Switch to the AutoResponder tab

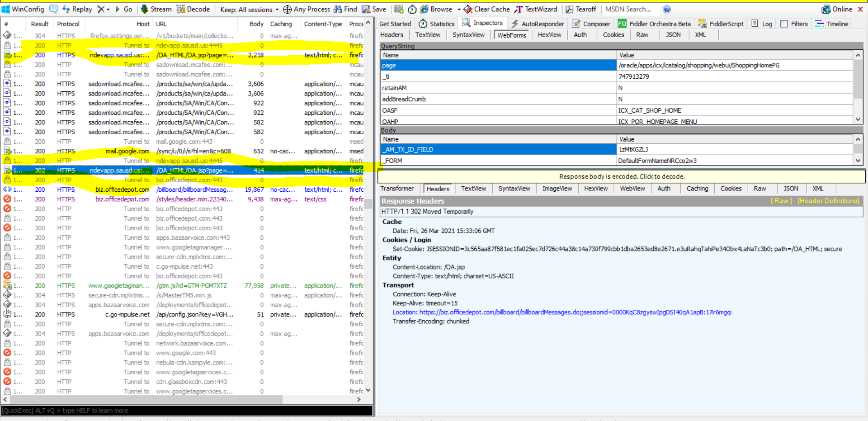click(538, 24)
